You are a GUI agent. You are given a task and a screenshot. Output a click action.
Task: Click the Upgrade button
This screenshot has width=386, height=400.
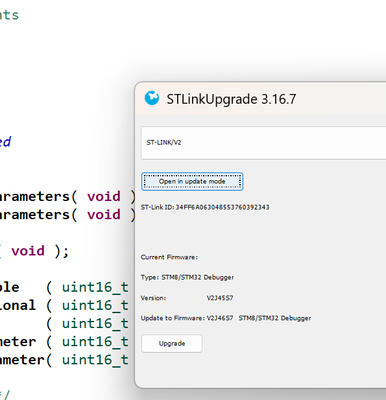tap(172, 343)
